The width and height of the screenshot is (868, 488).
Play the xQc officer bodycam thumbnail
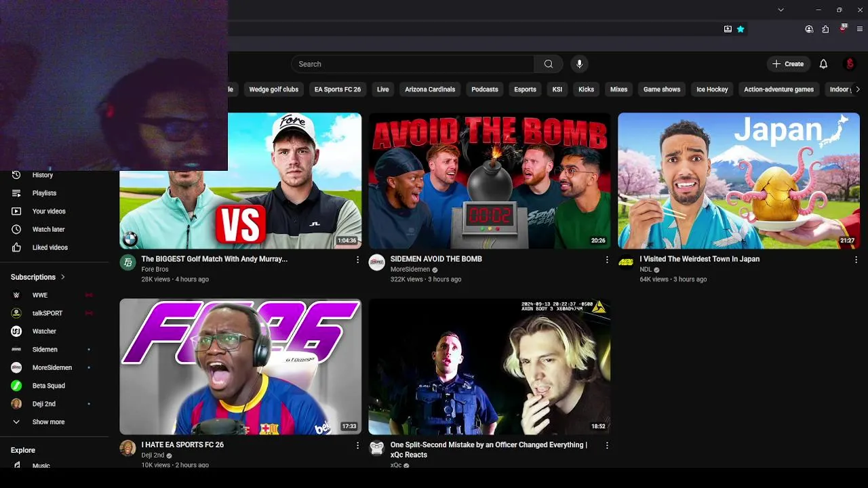click(x=490, y=367)
